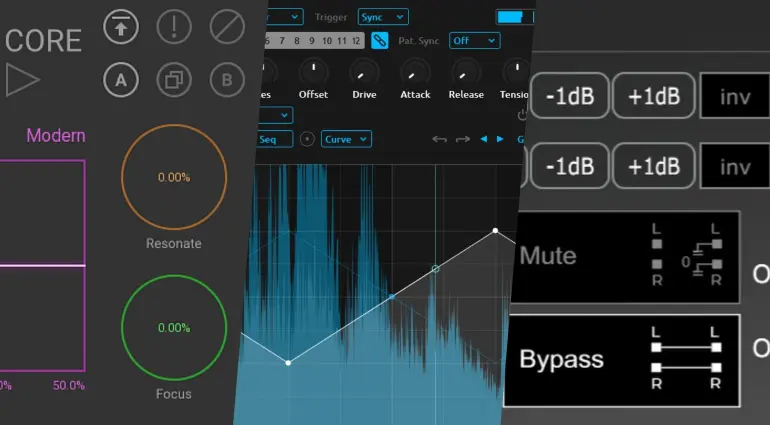Viewport: 770px width, 425px height.
Task: Toggle the Bypass channel button
Action: [620, 360]
